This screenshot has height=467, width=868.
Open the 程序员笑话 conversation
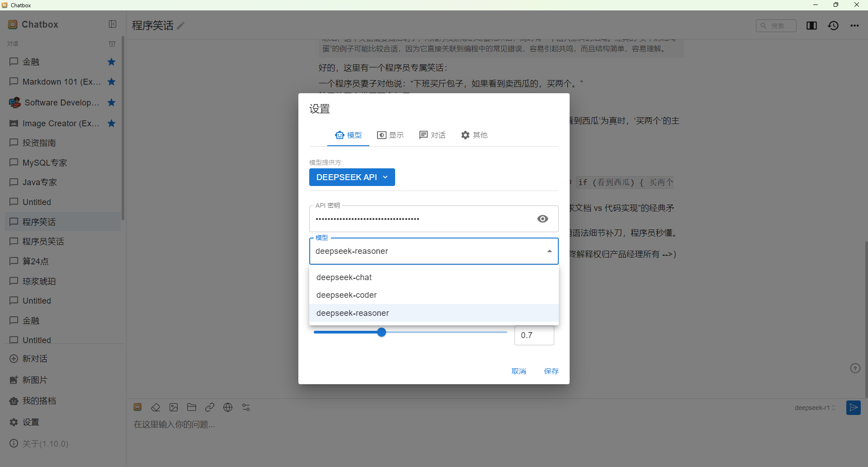click(x=62, y=242)
